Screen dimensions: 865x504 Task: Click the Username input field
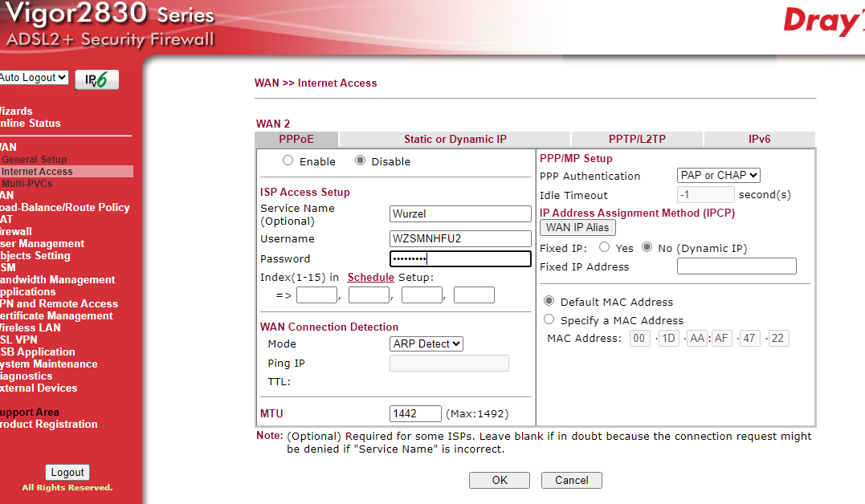tap(460, 238)
